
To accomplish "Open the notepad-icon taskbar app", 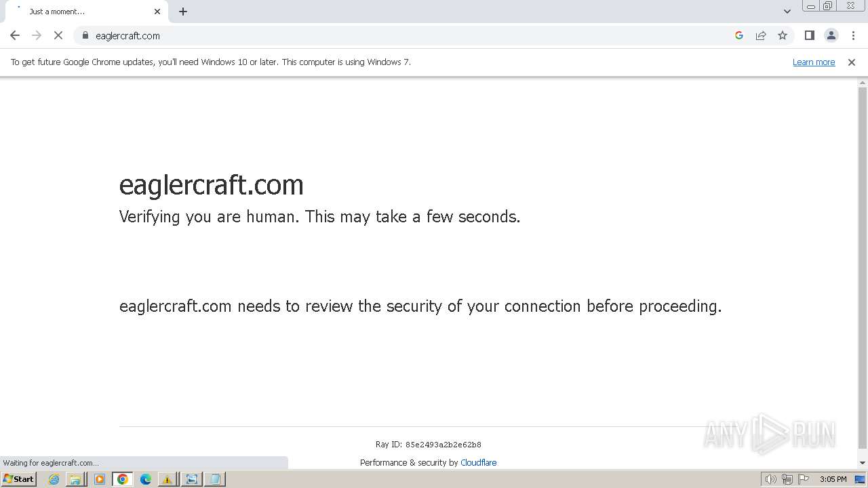I will (x=215, y=479).
